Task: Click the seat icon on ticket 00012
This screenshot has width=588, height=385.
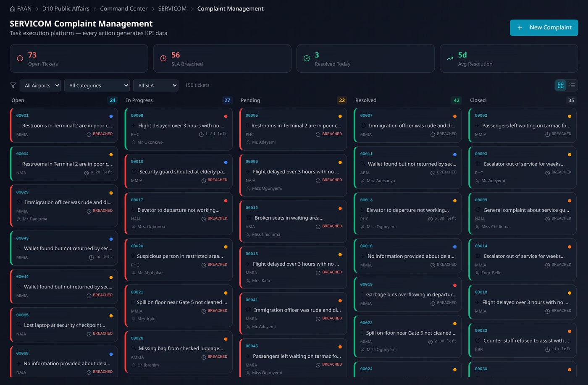Action: pyautogui.click(x=249, y=218)
